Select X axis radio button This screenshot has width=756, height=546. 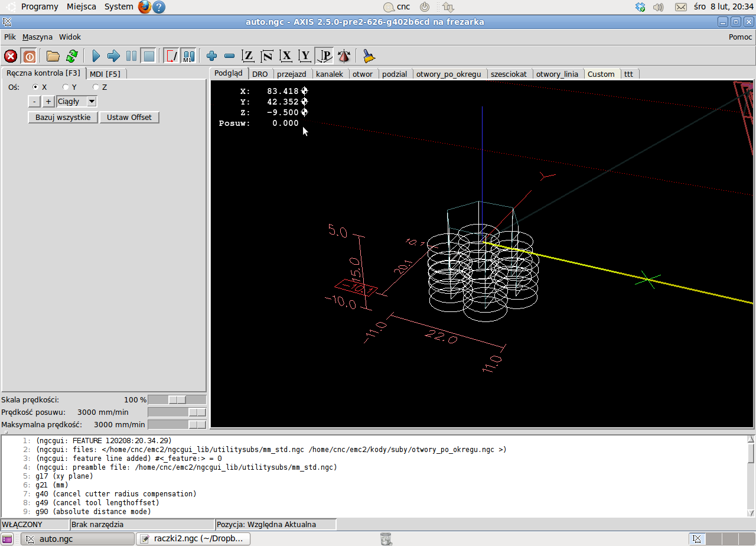pos(35,87)
